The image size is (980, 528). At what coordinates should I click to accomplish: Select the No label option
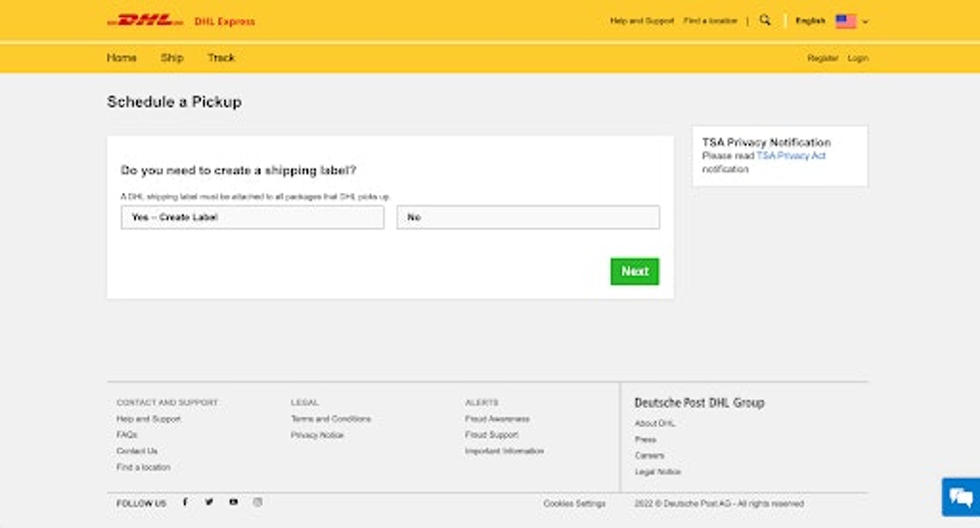pyautogui.click(x=528, y=217)
